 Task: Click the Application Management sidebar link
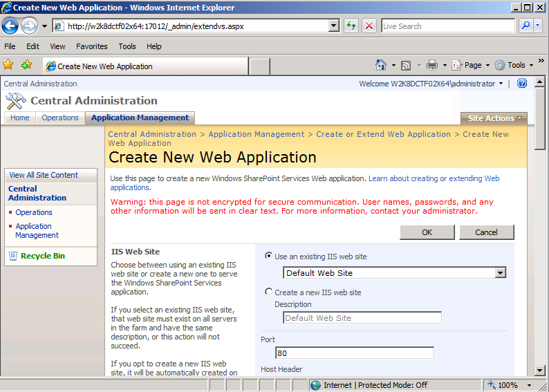tap(37, 231)
